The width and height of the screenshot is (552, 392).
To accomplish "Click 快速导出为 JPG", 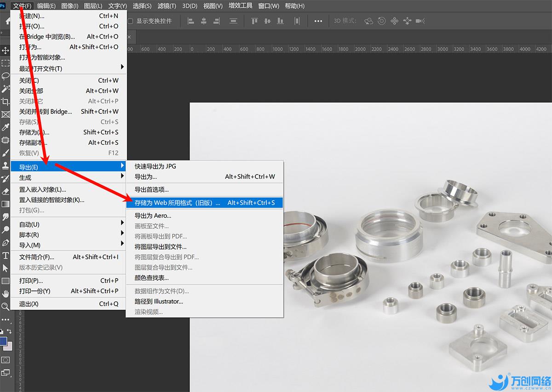I will click(x=155, y=166).
